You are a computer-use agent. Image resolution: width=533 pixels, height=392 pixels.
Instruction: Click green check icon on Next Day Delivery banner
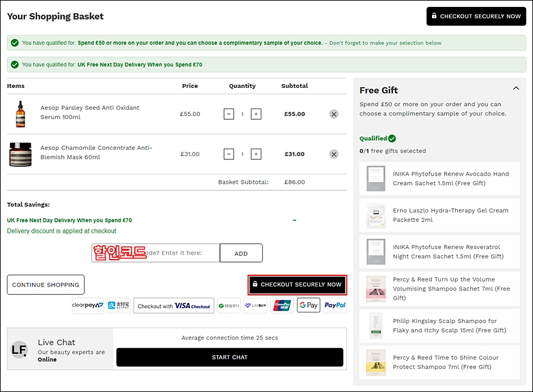[x=14, y=65]
